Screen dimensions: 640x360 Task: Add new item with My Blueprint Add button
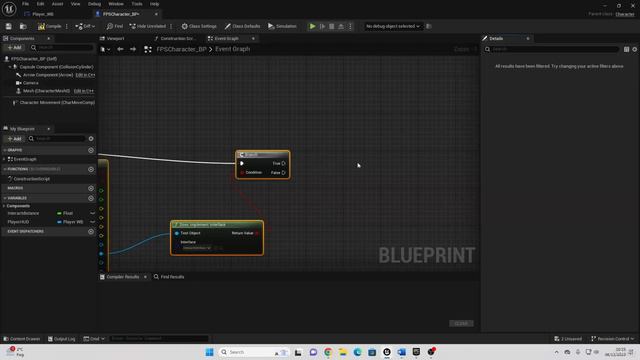click(14, 139)
